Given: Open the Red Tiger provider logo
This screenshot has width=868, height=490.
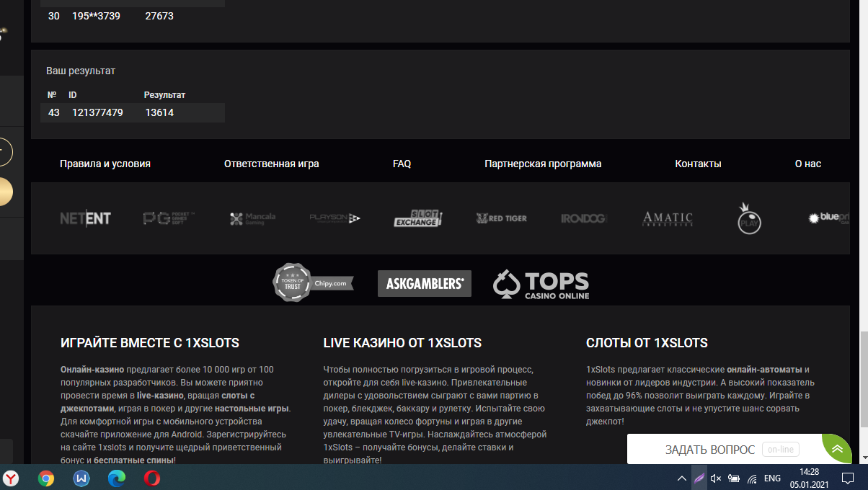Looking at the screenshot, I should [502, 218].
